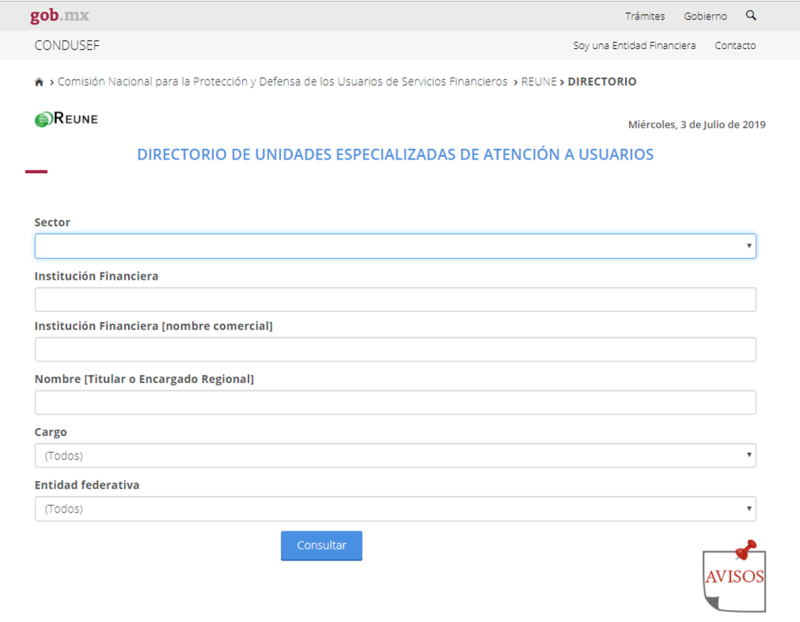This screenshot has width=800, height=622.
Task: Select Soy una Entidad Financiera
Action: (634, 45)
